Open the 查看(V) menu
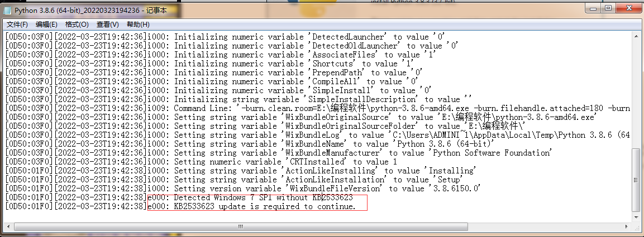The height and width of the screenshot is (237, 644). click(x=108, y=25)
